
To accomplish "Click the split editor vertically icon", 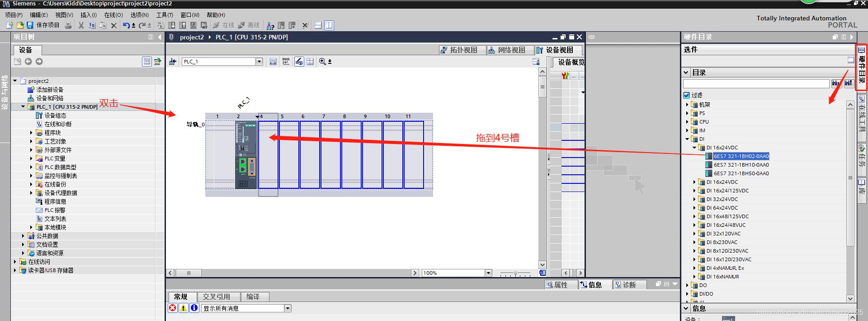I will 329,25.
